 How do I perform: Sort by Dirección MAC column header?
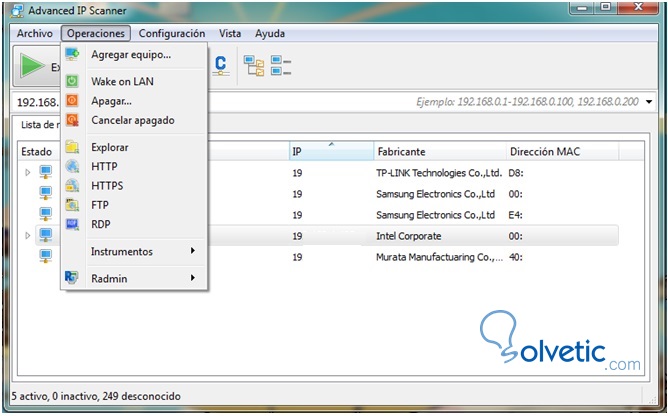tap(562, 151)
